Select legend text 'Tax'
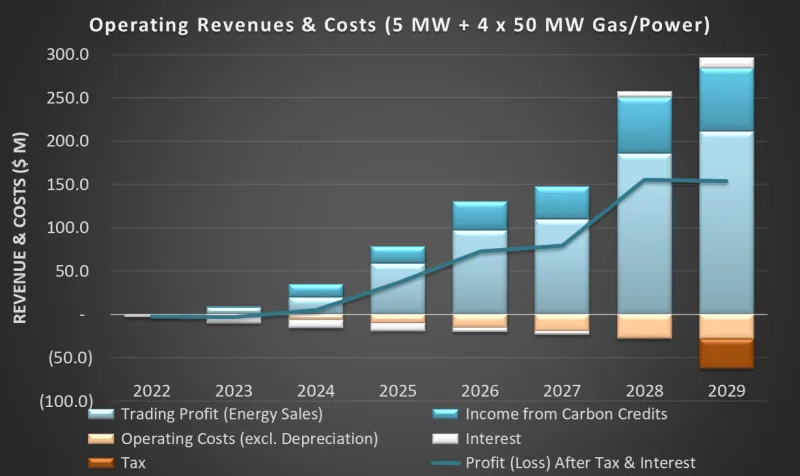This screenshot has height=476, width=800. click(x=133, y=463)
